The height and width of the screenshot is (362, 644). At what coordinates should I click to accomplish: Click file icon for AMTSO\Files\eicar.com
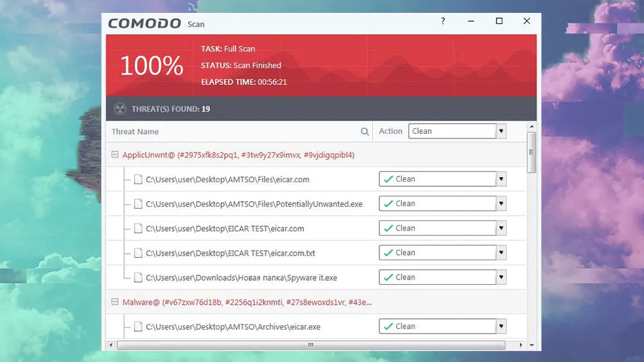pyautogui.click(x=138, y=180)
